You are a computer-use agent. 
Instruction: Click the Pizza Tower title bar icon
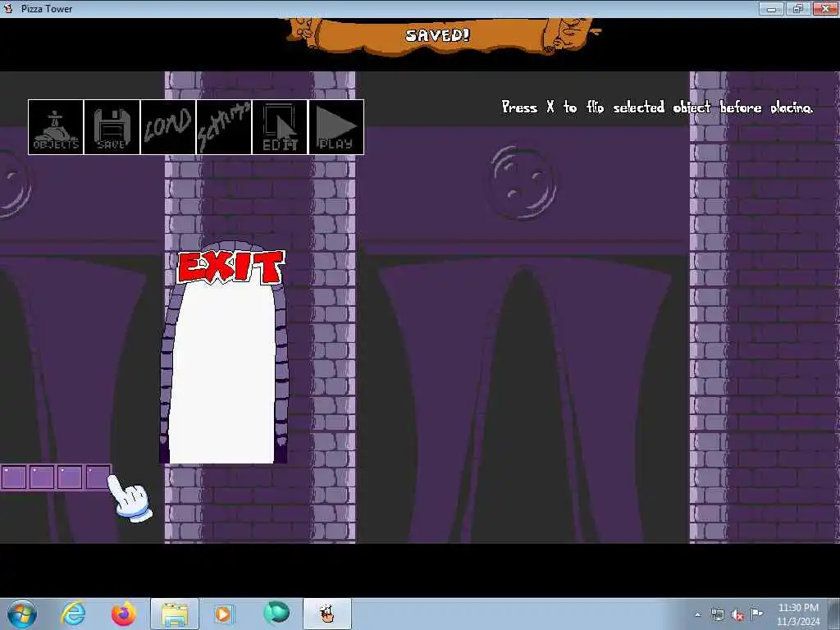click(8, 8)
